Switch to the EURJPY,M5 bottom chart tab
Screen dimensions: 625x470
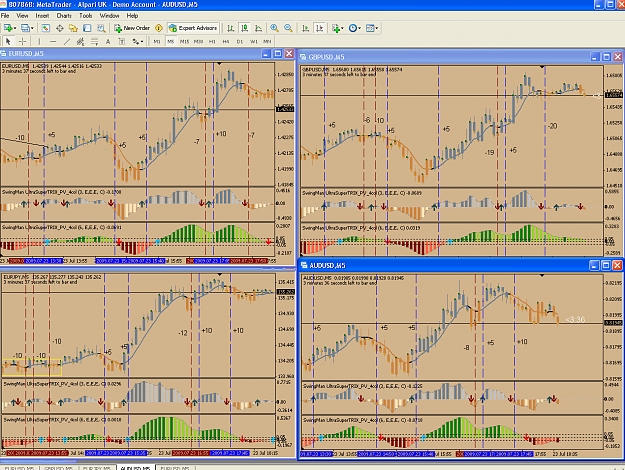[97, 468]
